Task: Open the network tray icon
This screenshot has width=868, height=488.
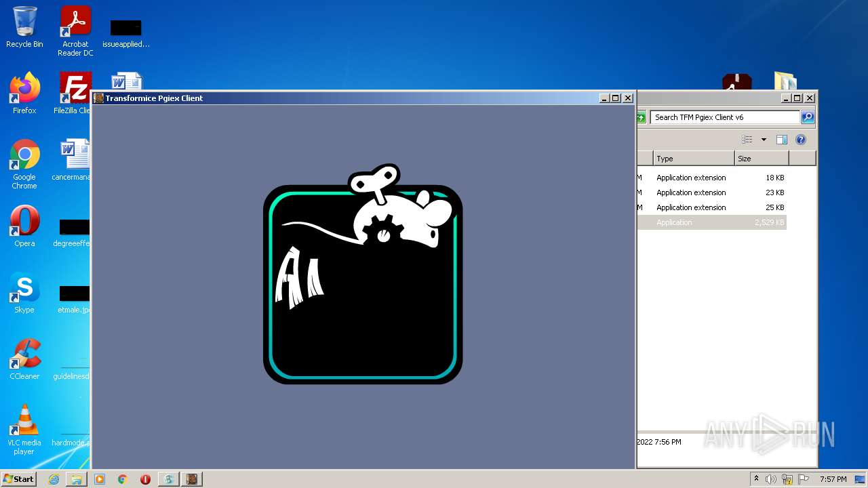Action: (787, 479)
